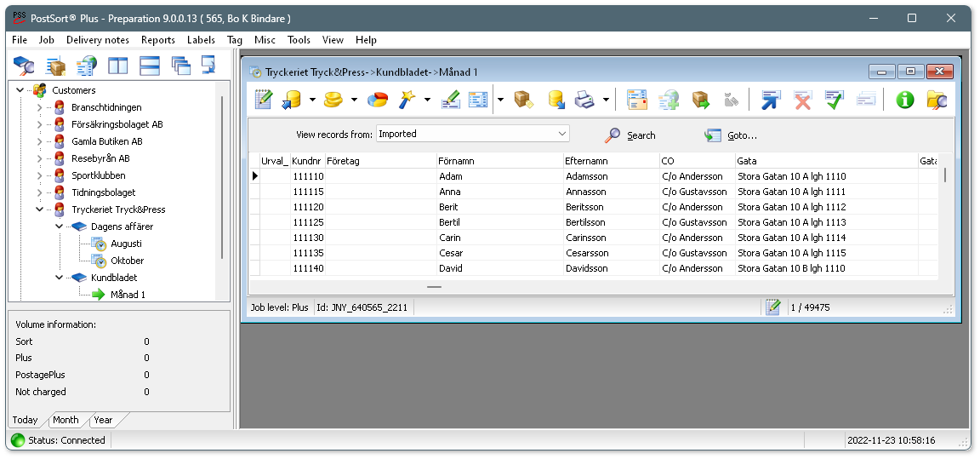Click the window with envelope icon

click(637, 100)
